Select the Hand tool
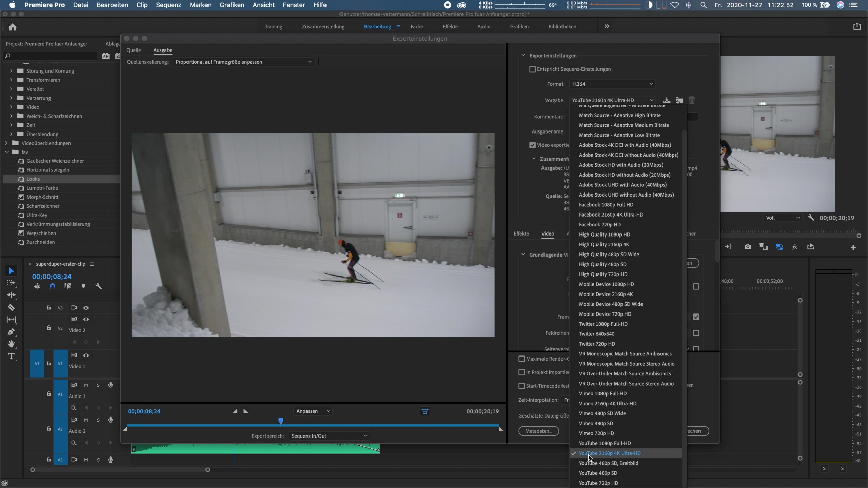 click(x=11, y=344)
